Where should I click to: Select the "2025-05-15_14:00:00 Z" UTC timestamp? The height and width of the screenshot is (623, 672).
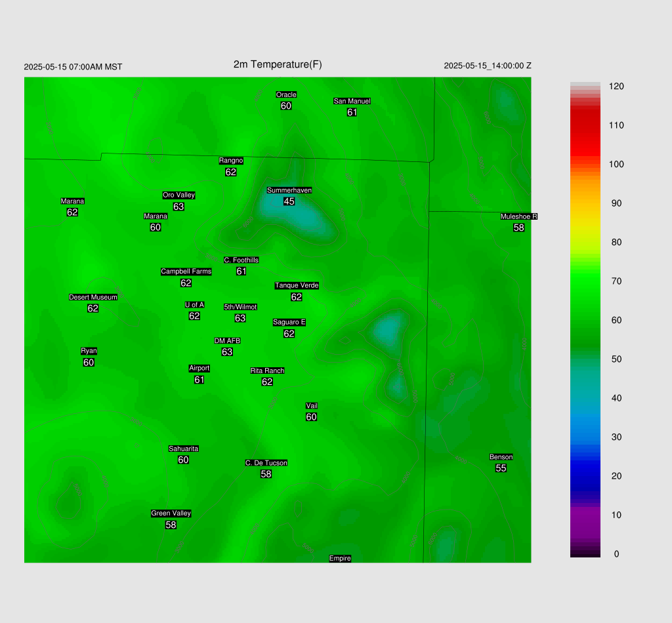[488, 66]
